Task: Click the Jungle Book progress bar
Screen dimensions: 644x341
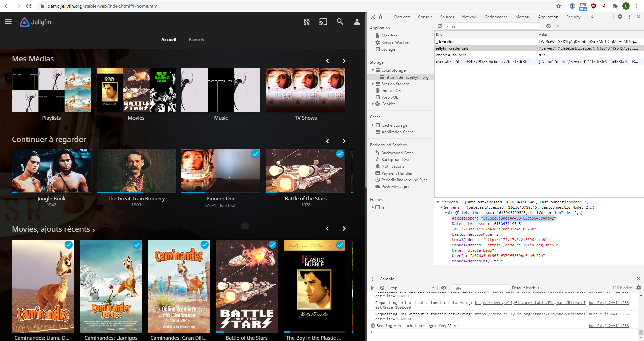Action: point(51,192)
